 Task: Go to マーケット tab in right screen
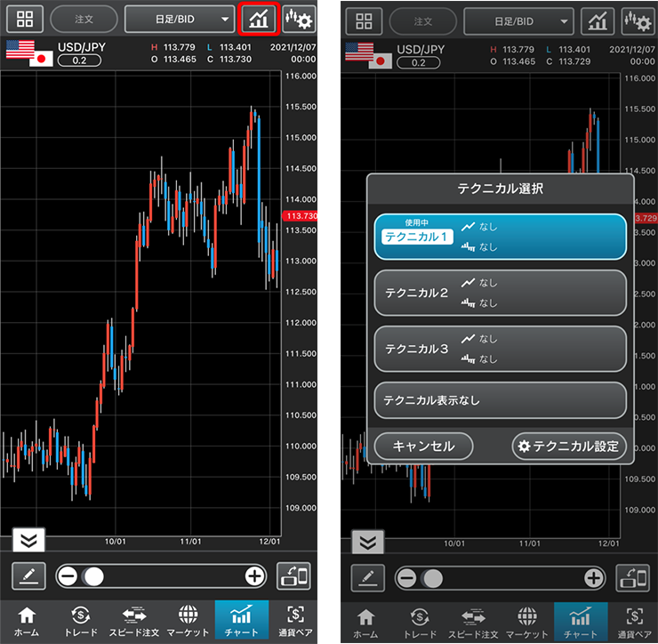tap(527, 623)
